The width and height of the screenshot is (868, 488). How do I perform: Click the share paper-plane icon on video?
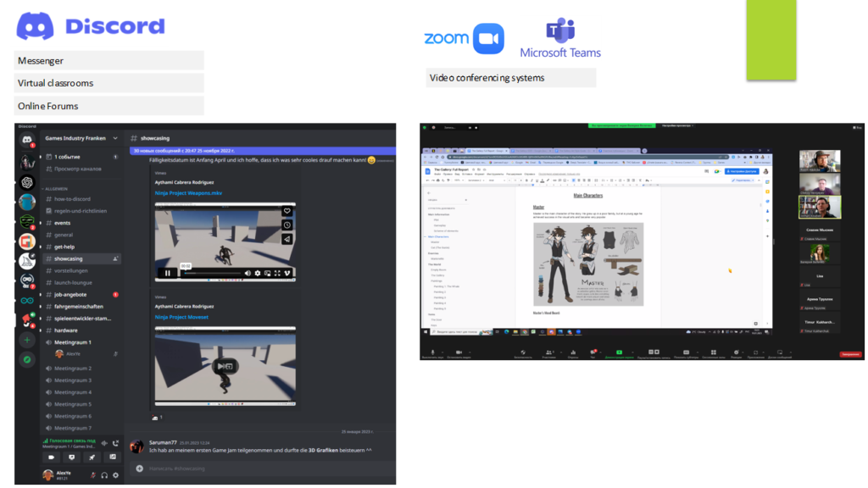pos(287,239)
